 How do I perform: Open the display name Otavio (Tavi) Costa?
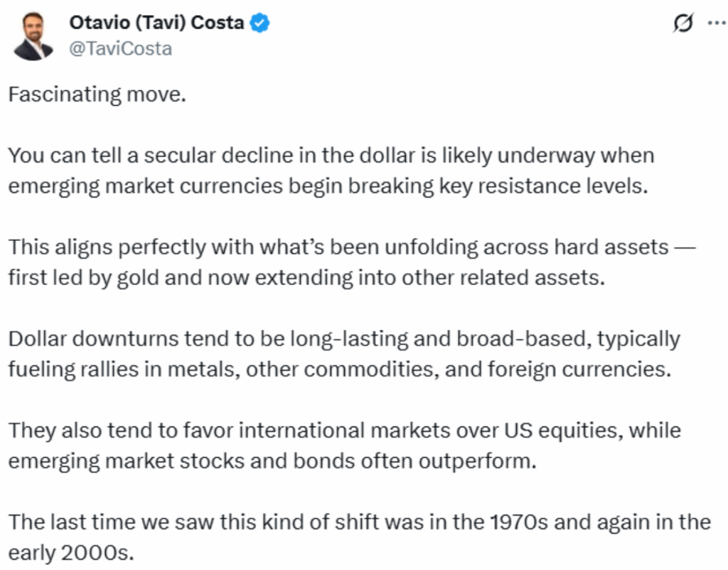click(x=156, y=22)
